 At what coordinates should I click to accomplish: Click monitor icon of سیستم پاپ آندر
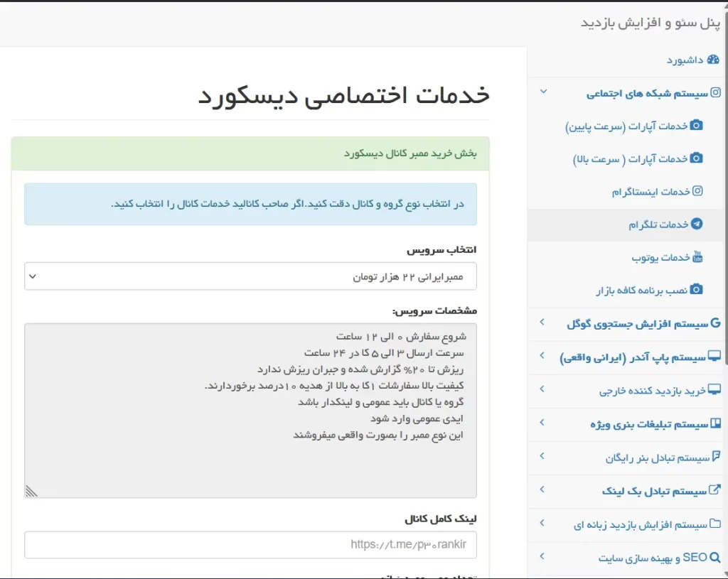(714, 356)
